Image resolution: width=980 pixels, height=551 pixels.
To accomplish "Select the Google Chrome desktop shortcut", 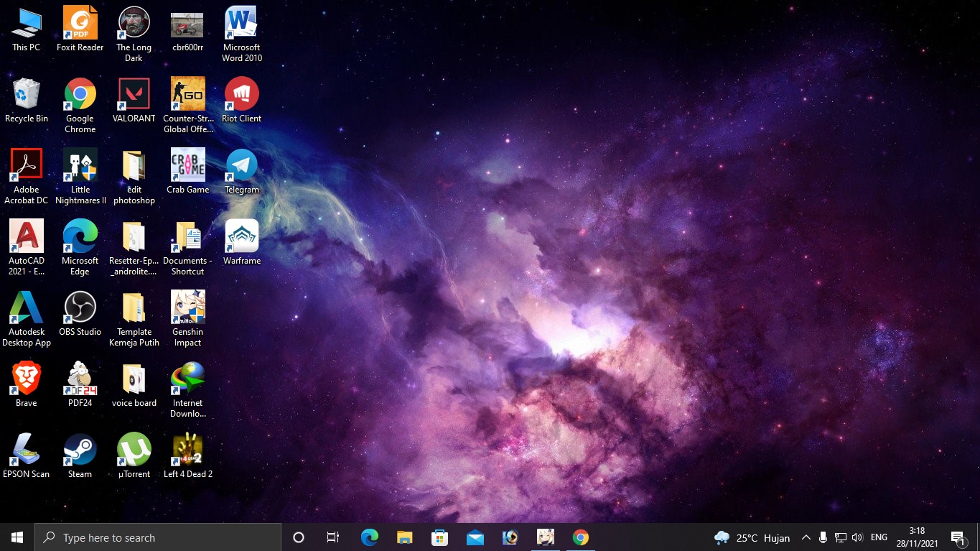I will [80, 105].
